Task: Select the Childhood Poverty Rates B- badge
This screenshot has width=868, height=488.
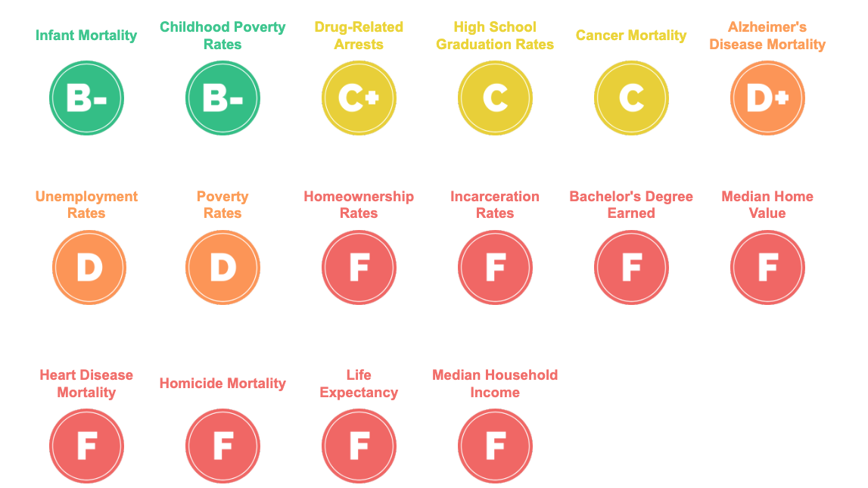Action: click(x=222, y=98)
